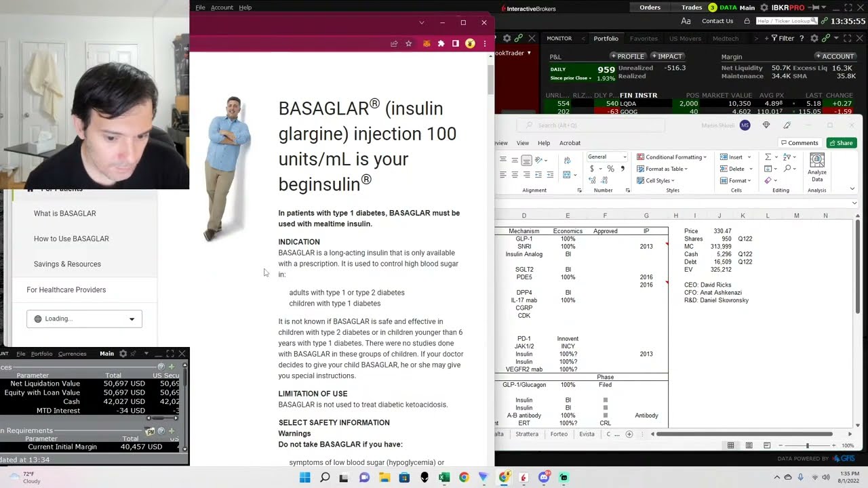The image size is (868, 488).
Task: Click the Excel horizontal scrollbar
Action: pyautogui.click(x=744, y=434)
